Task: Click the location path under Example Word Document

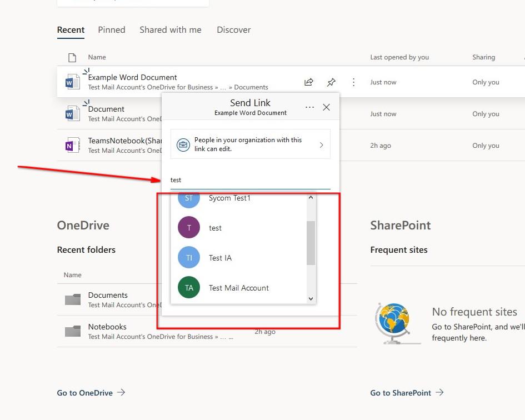Action: point(178,87)
